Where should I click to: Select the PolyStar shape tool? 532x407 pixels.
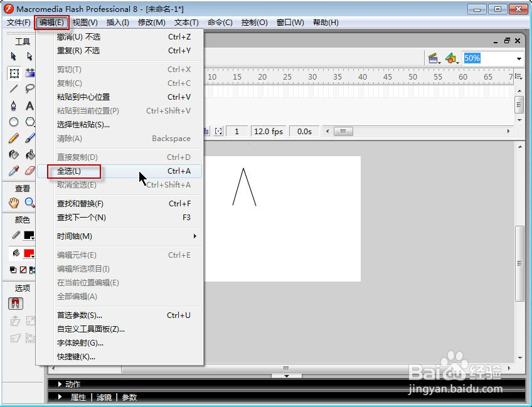pos(30,122)
